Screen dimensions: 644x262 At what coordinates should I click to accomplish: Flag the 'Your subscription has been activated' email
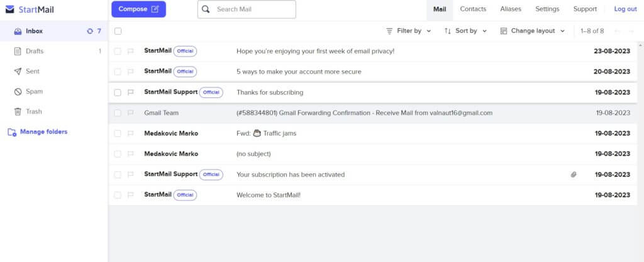(x=131, y=175)
